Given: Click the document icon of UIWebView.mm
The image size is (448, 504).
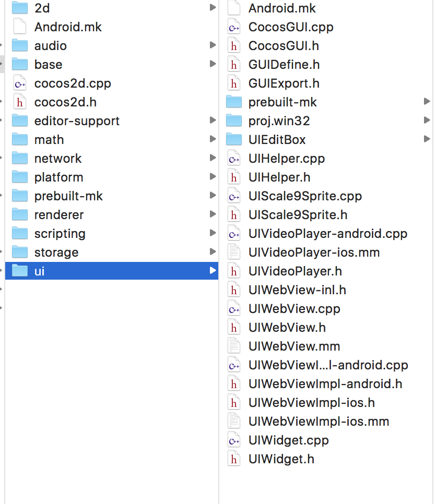Looking at the screenshot, I should [234, 346].
